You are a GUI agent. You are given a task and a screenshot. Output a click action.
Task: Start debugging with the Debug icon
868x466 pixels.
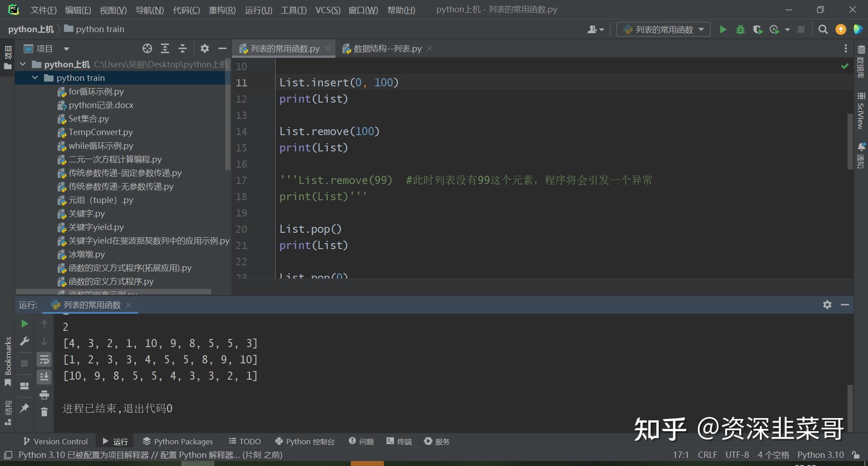(740, 29)
